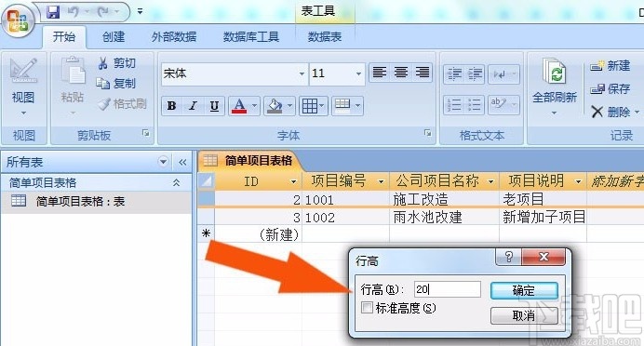Image resolution: width=644 pixels, height=346 pixels.
Task: Click the gridlines button
Action: pos(313,106)
